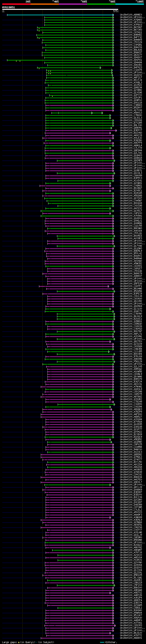Select hit label UniRef100_B4XMC6
The height and width of the screenshot is (644, 146).
click(131, 236)
